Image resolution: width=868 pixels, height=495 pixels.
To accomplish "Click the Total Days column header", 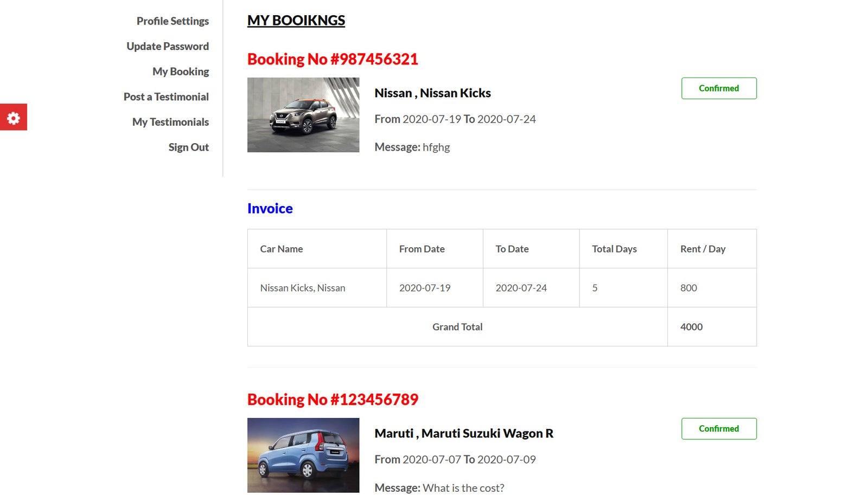I will (623, 249).
